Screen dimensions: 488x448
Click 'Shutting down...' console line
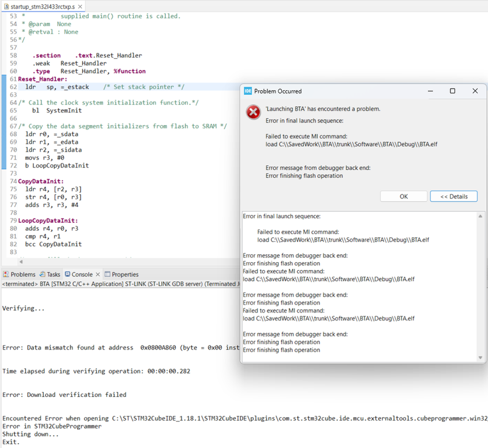pyautogui.click(x=30, y=434)
